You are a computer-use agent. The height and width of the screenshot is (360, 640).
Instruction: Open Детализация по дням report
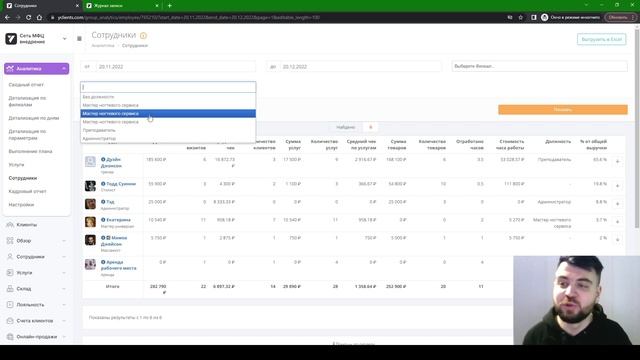[34, 118]
